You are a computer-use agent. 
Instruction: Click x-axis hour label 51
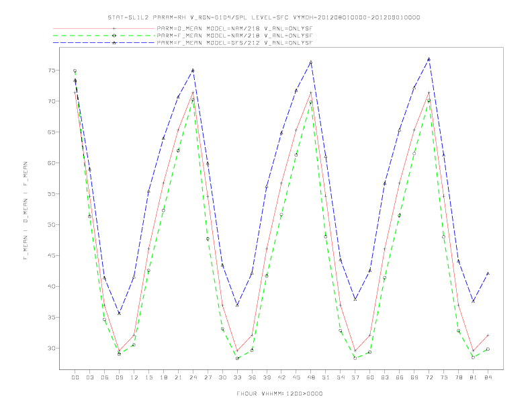point(326,377)
